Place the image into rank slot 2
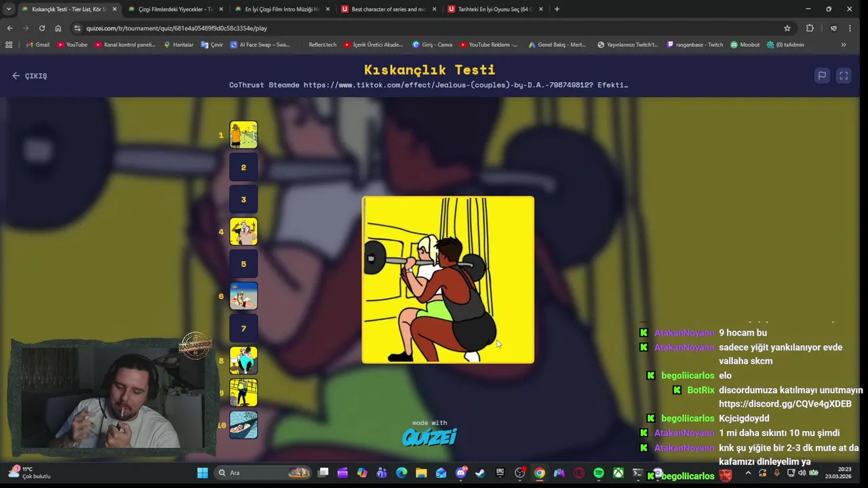This screenshot has width=868, height=488. 243,167
